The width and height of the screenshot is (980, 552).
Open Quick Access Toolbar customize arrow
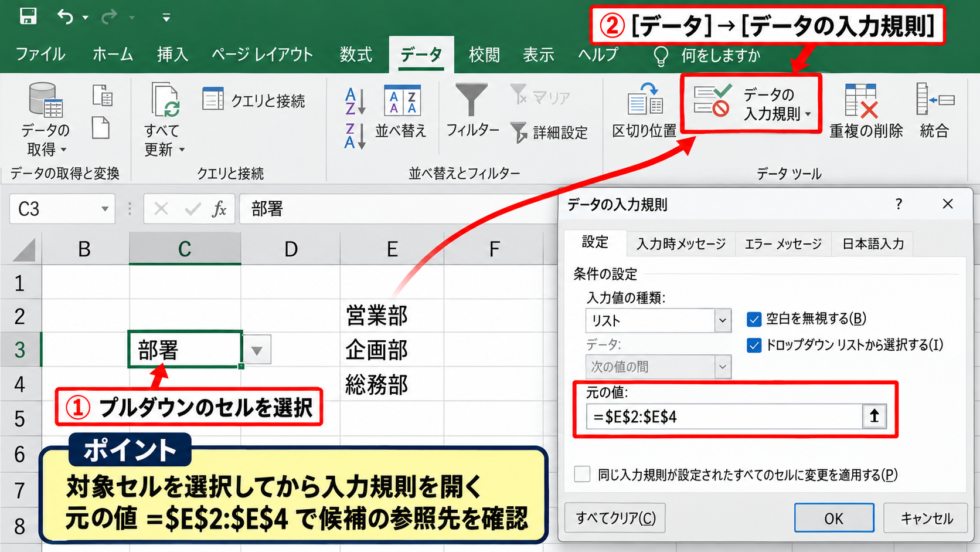tap(166, 18)
